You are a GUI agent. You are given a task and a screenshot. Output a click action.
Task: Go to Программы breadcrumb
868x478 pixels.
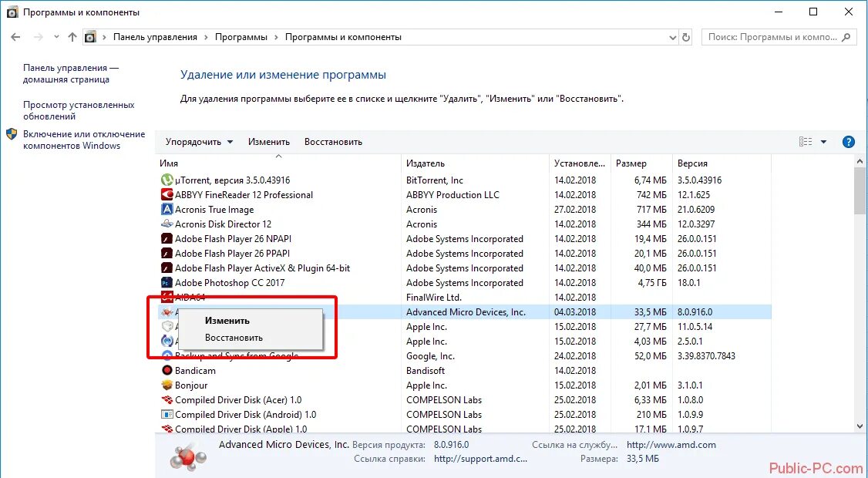click(241, 37)
